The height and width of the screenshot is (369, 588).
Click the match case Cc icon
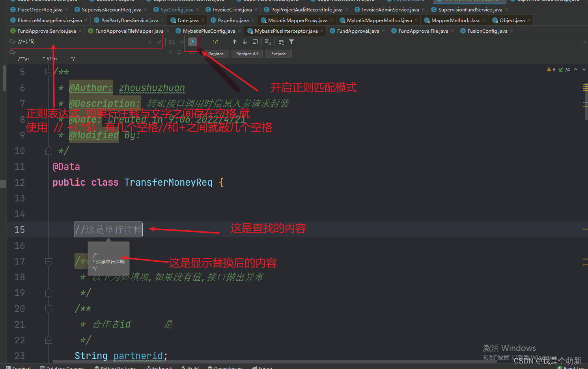(x=172, y=42)
